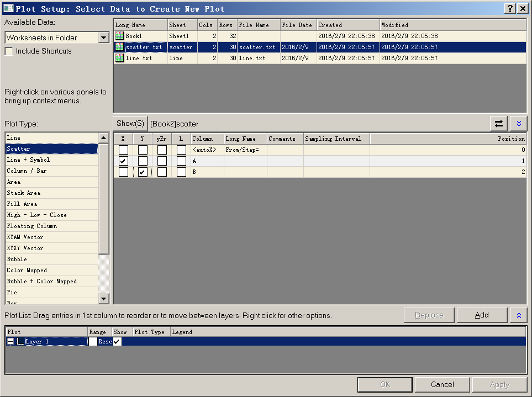This screenshot has width=532, height=397.
Task: Click the Plot Type header in Plot List
Action: (x=151, y=332)
